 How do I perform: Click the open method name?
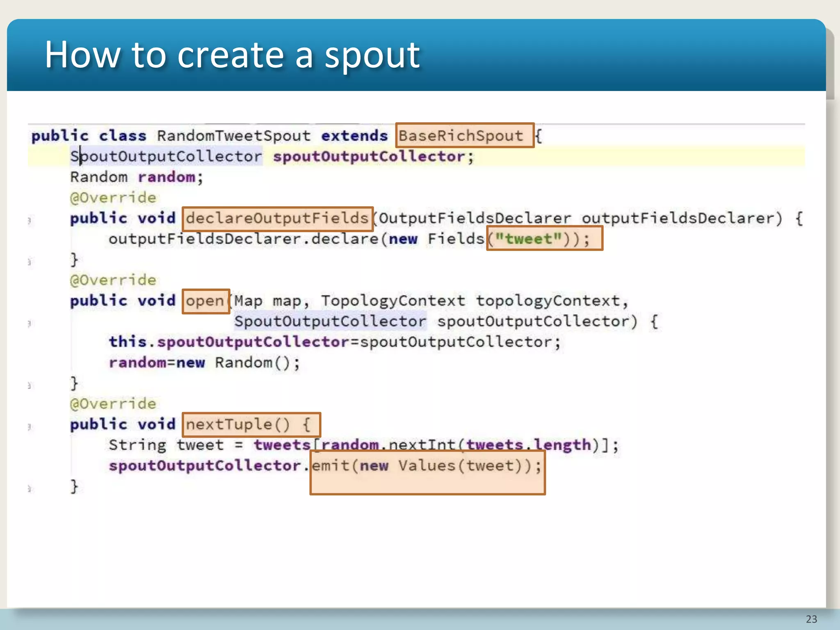coord(205,301)
